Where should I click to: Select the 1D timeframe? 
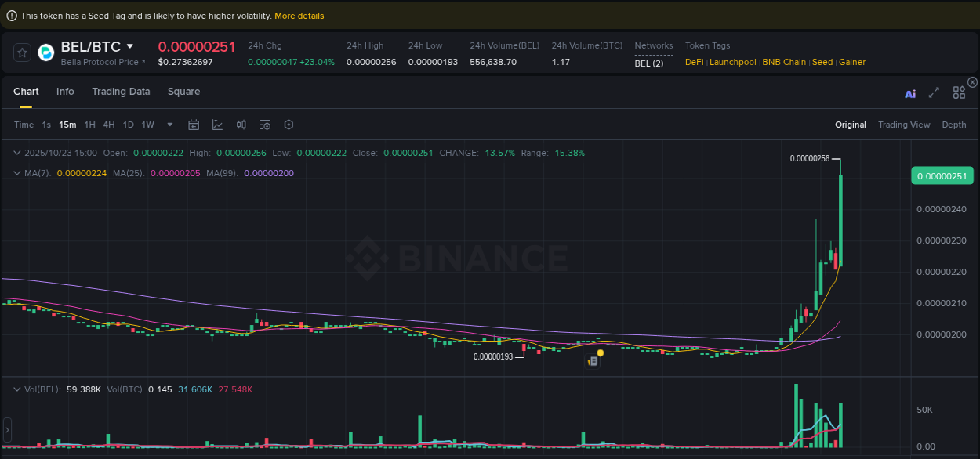click(x=128, y=125)
